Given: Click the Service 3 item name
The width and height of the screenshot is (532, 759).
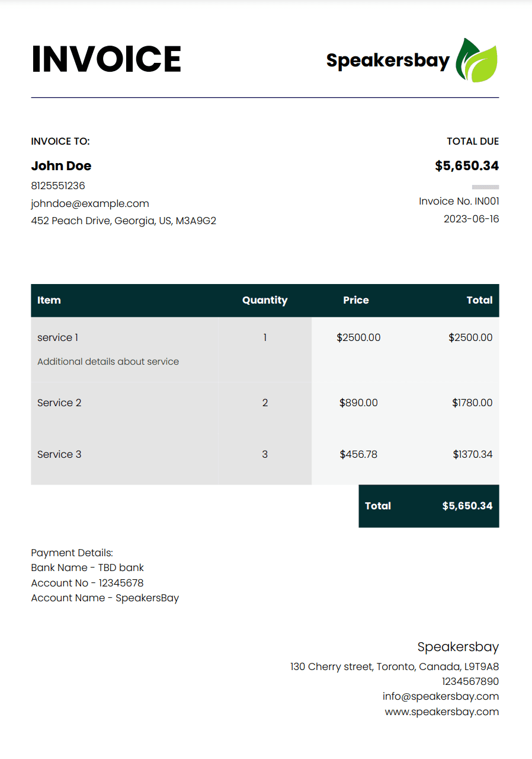Looking at the screenshot, I should pyautogui.click(x=59, y=454).
